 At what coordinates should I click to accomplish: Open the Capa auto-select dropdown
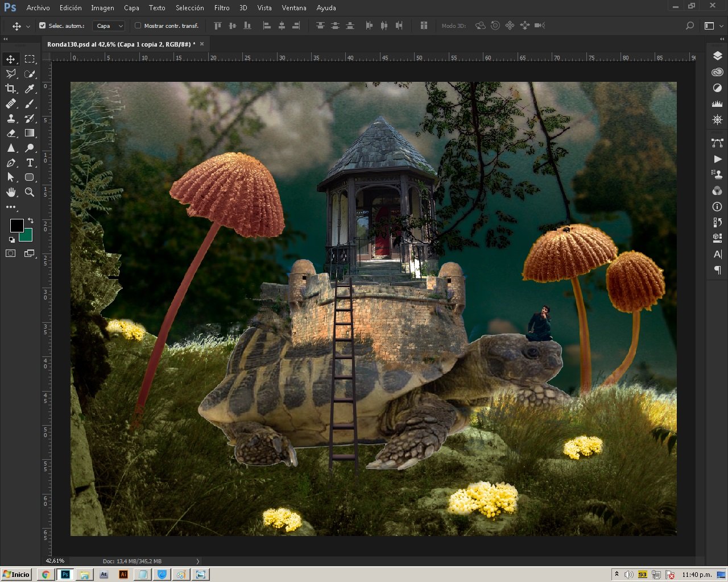[109, 26]
